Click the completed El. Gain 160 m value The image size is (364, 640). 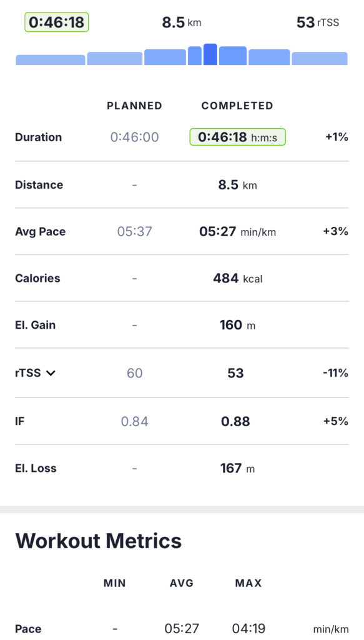(x=238, y=325)
